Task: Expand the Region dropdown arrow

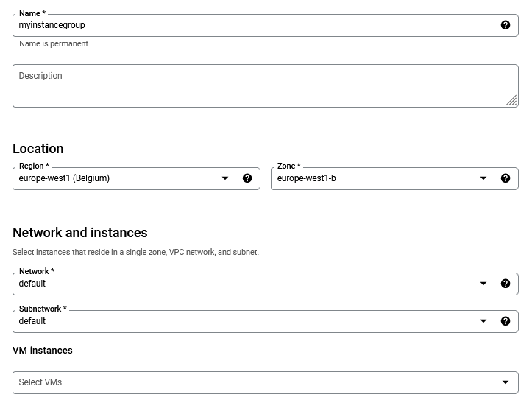Action: (x=225, y=178)
